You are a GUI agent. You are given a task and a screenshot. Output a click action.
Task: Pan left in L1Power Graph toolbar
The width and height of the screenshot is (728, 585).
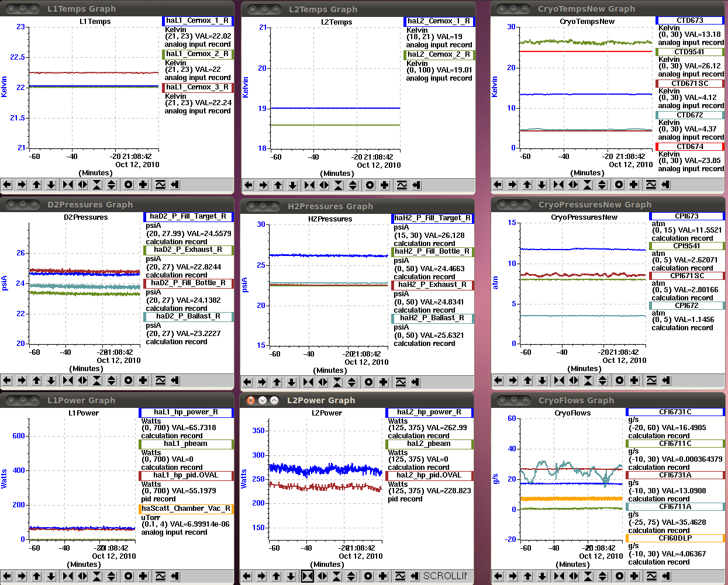point(7,576)
